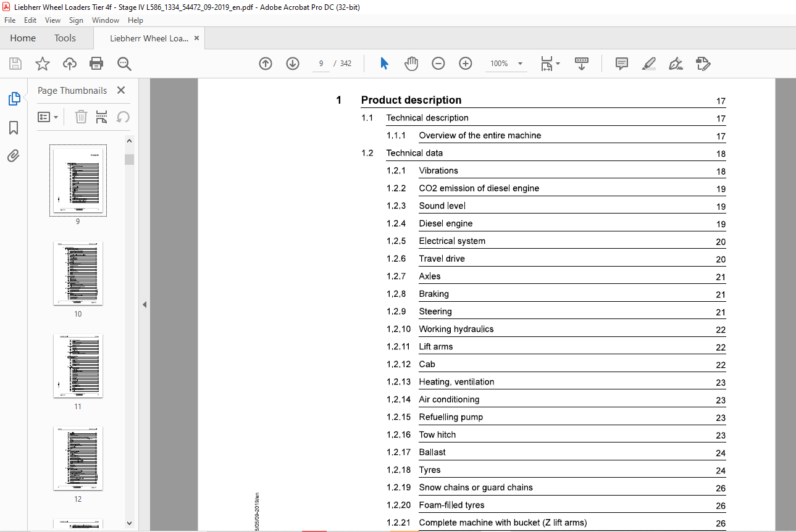Viewport: 796px width, 532px height.
Task: Click the page number input field
Action: coord(321,64)
